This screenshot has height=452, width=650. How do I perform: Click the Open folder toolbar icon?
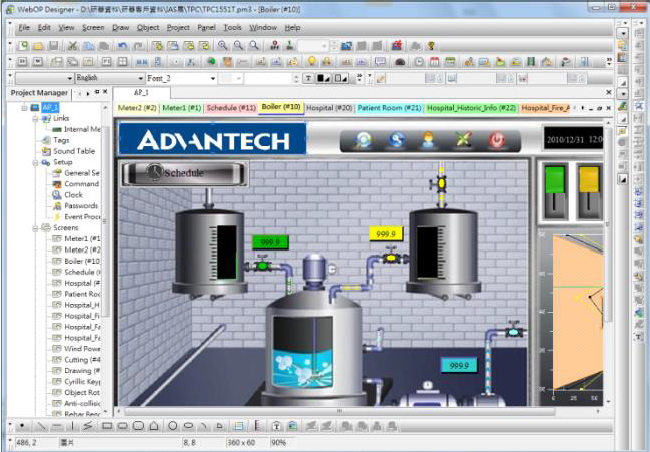pos(38,46)
